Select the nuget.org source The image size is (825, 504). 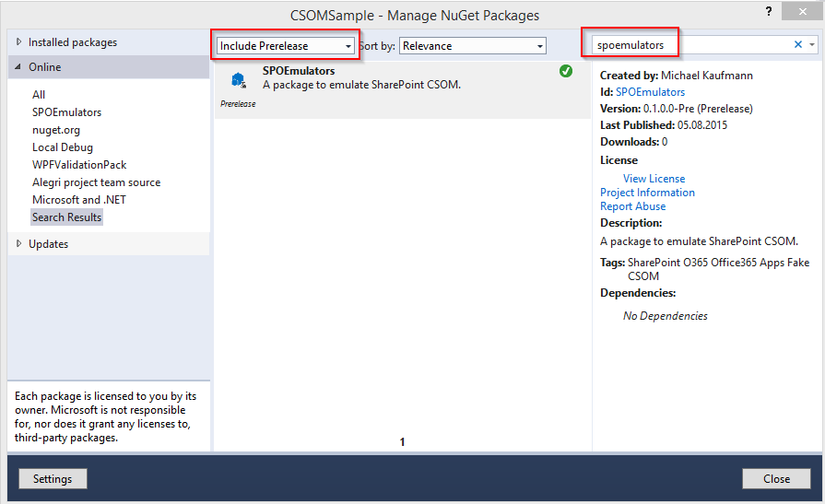(56, 130)
